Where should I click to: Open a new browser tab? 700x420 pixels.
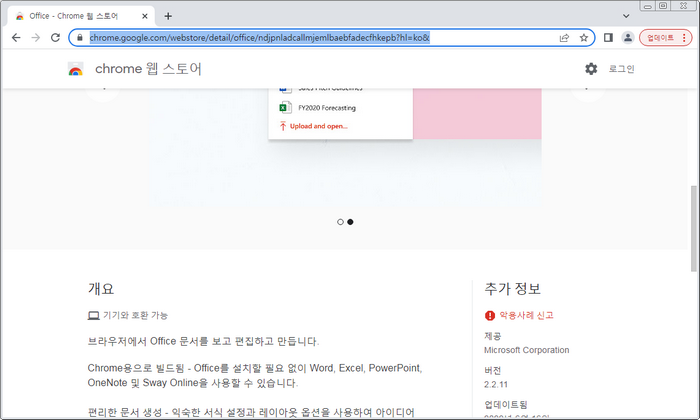click(x=168, y=16)
